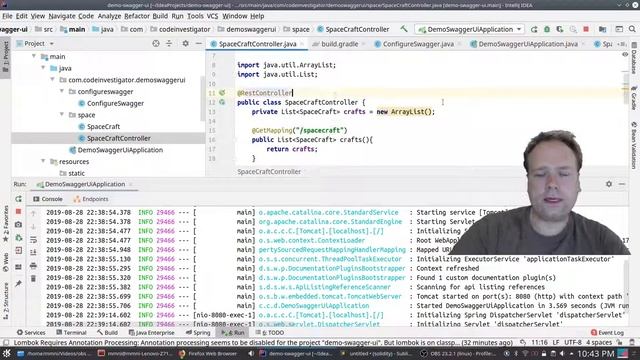Click Exit icon in Run panel sidebar
The width and height of the screenshot is (640, 360).
[18, 251]
